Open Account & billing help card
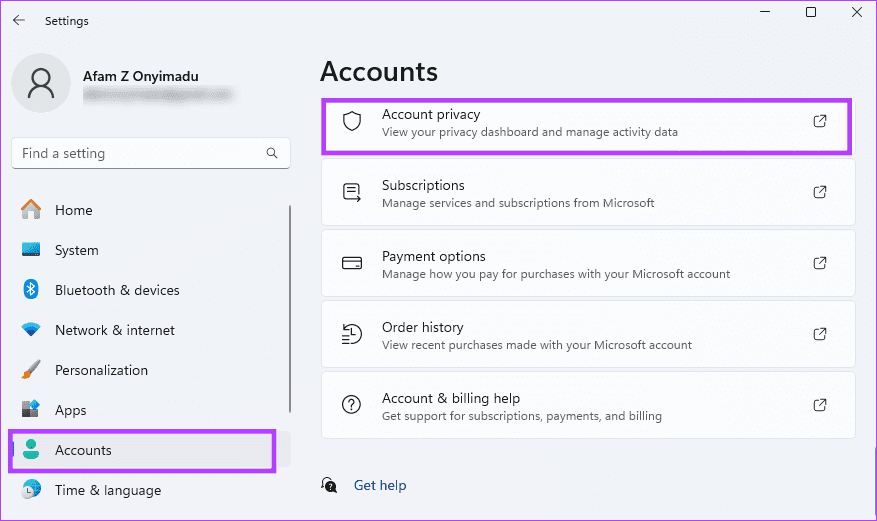The width and height of the screenshot is (877, 521). click(588, 405)
